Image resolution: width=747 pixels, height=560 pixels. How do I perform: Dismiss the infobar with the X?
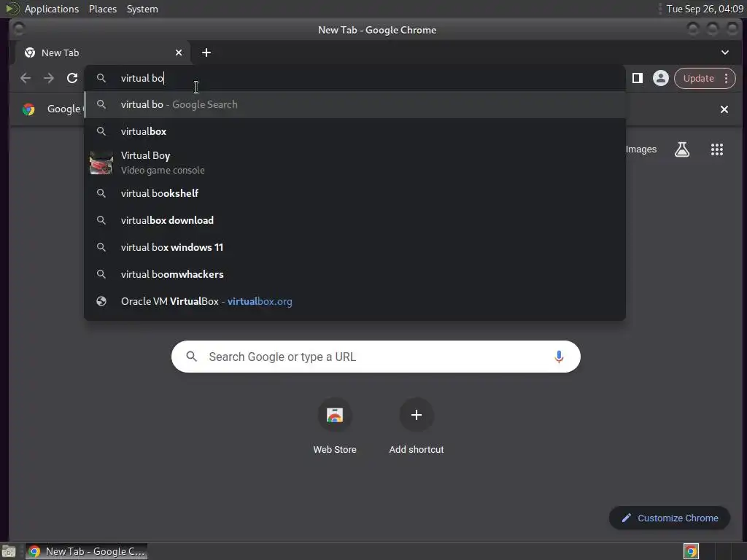pos(724,109)
